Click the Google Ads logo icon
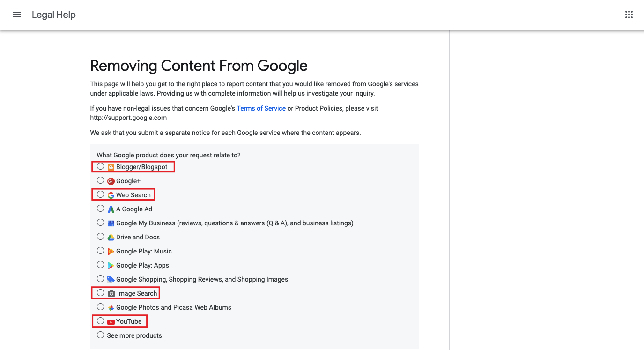The height and width of the screenshot is (350, 644). tap(111, 209)
